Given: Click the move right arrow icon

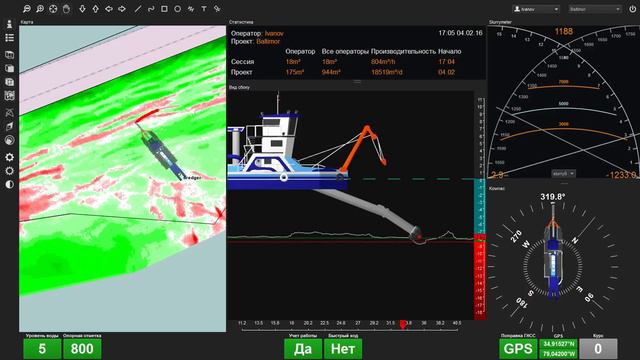Looking at the screenshot, I should [x=122, y=9].
